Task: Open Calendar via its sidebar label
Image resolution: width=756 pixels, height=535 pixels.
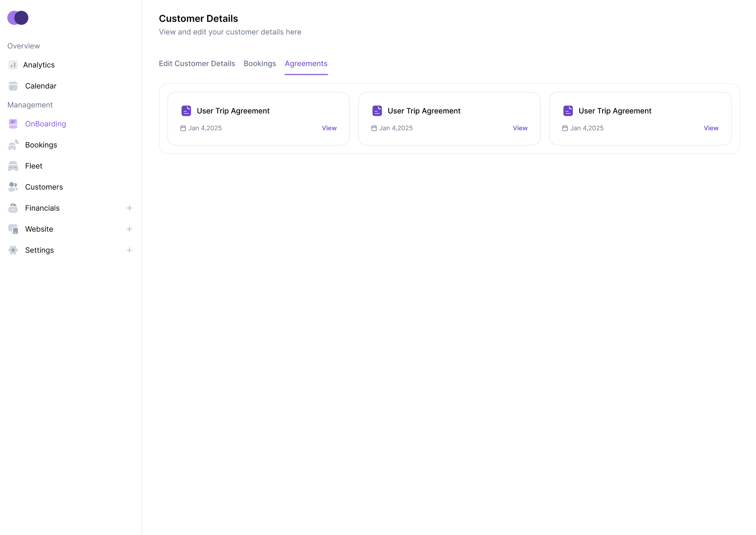Action: [41, 86]
